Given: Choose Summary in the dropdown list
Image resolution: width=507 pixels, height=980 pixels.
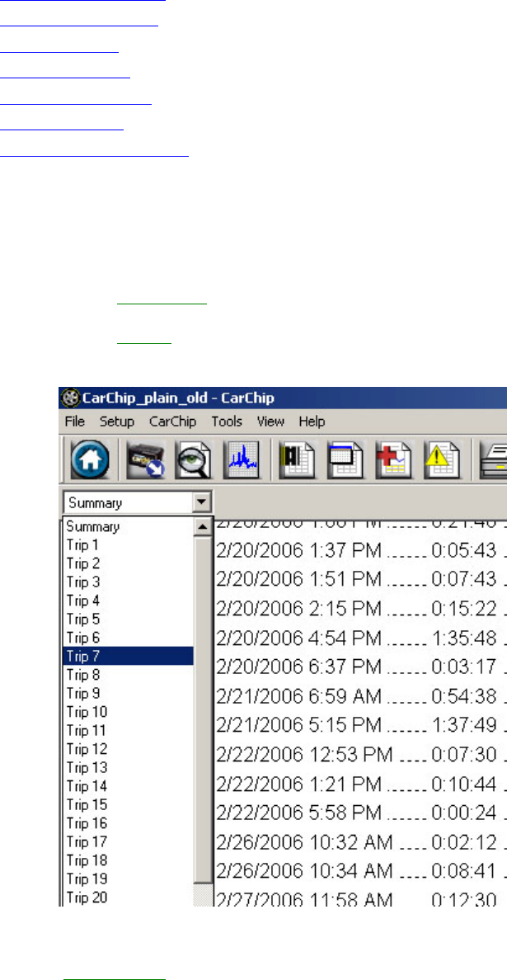Looking at the screenshot, I should pyautogui.click(x=128, y=526).
